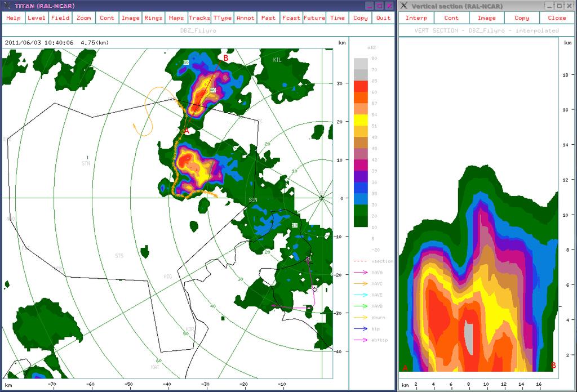Click Close in Vertical section window
The height and width of the screenshot is (392, 577).
pos(557,17)
